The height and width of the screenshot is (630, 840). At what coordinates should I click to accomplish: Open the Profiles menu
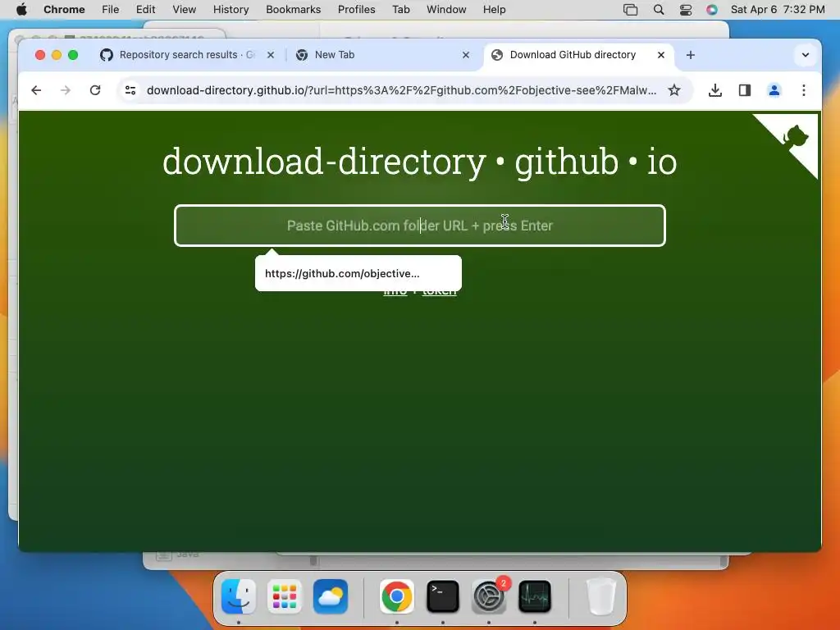click(356, 10)
